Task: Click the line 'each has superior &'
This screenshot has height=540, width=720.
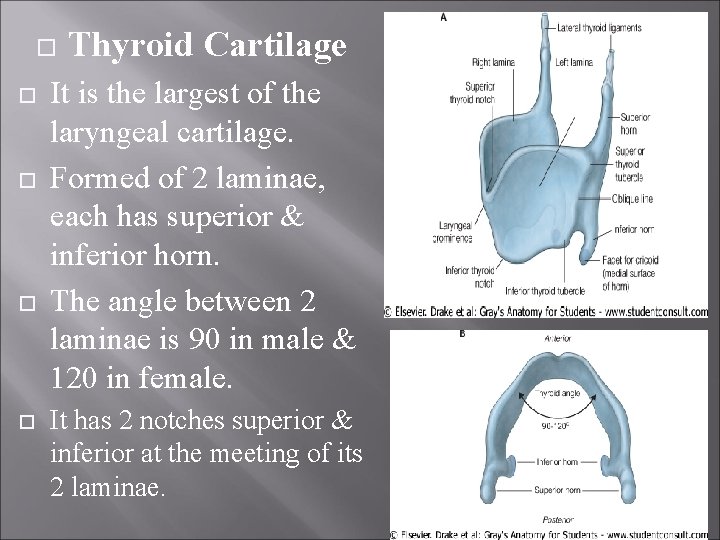Action: point(177,215)
